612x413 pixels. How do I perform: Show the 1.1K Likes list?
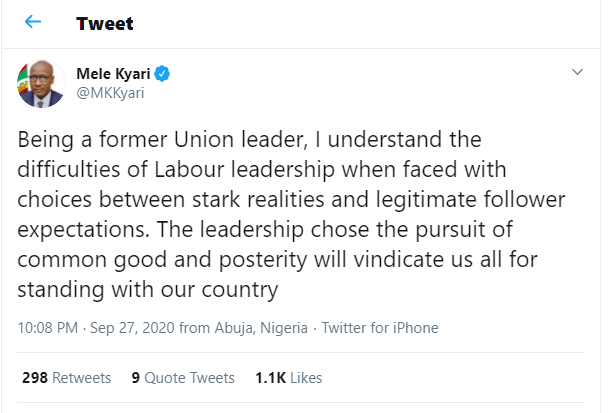click(291, 378)
